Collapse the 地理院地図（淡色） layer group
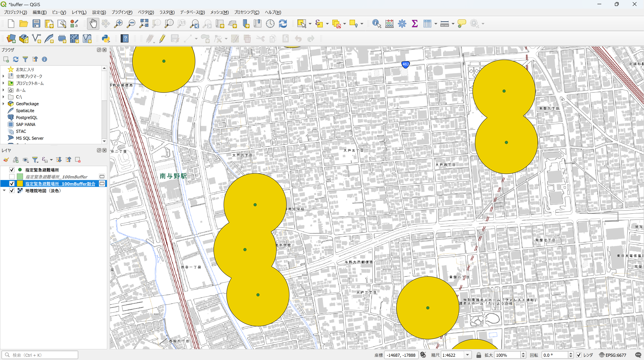Image resolution: width=644 pixels, height=360 pixels. coord(4,191)
